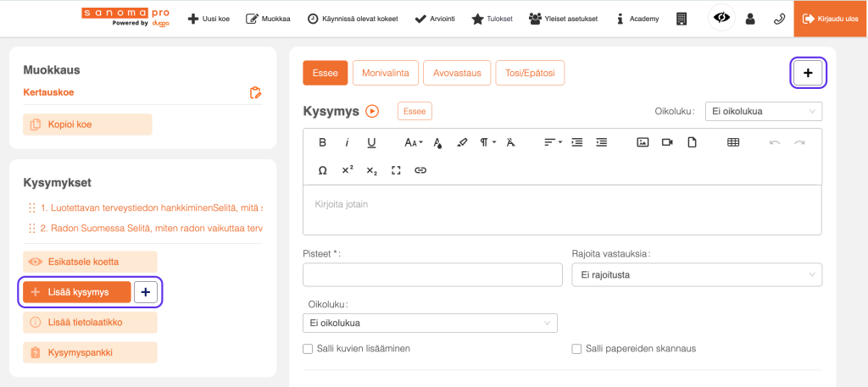The image size is (868, 387).
Task: Open the font size dropdown
Action: coord(413,142)
